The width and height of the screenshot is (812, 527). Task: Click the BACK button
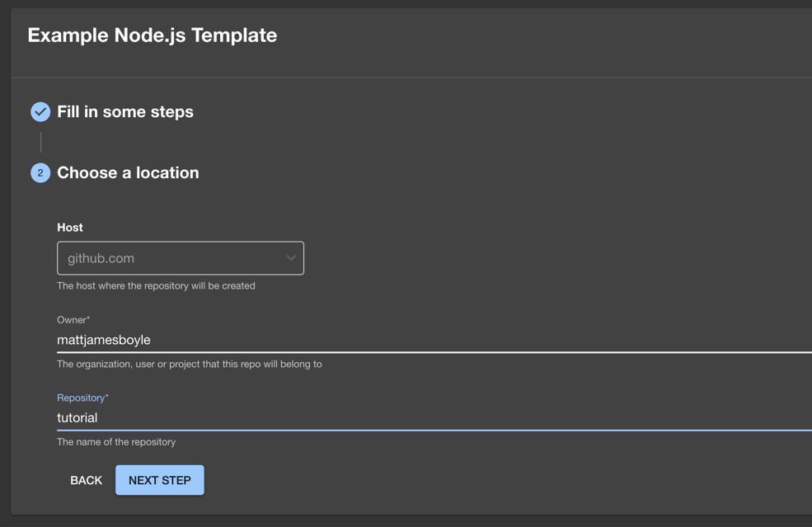click(86, 480)
